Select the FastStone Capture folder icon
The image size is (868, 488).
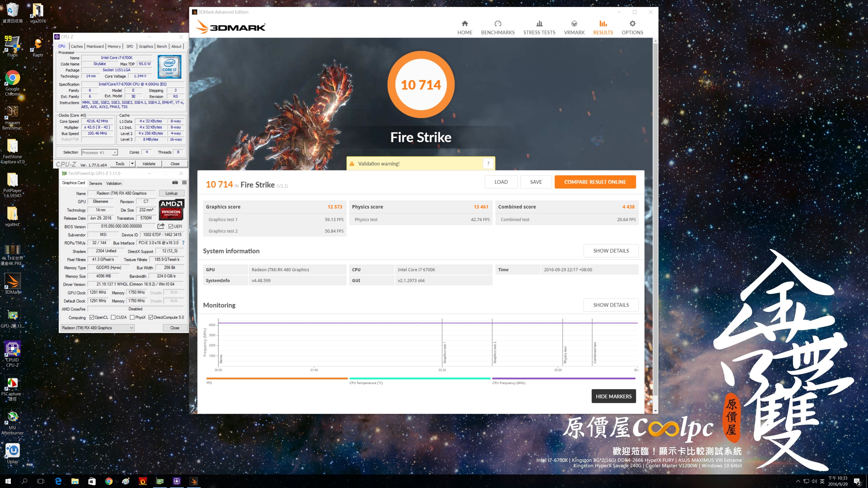pos(12,151)
